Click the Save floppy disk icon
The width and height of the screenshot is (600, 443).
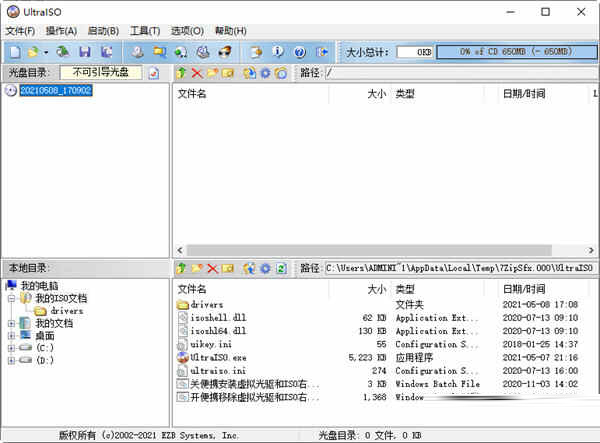84,51
